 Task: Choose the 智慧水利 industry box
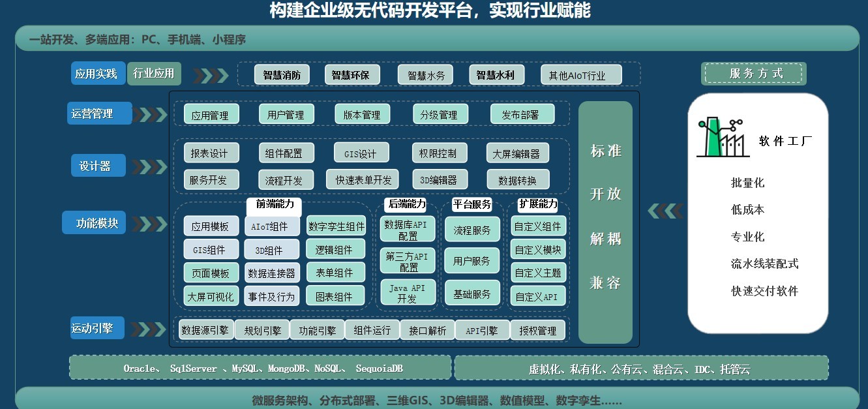click(x=496, y=75)
